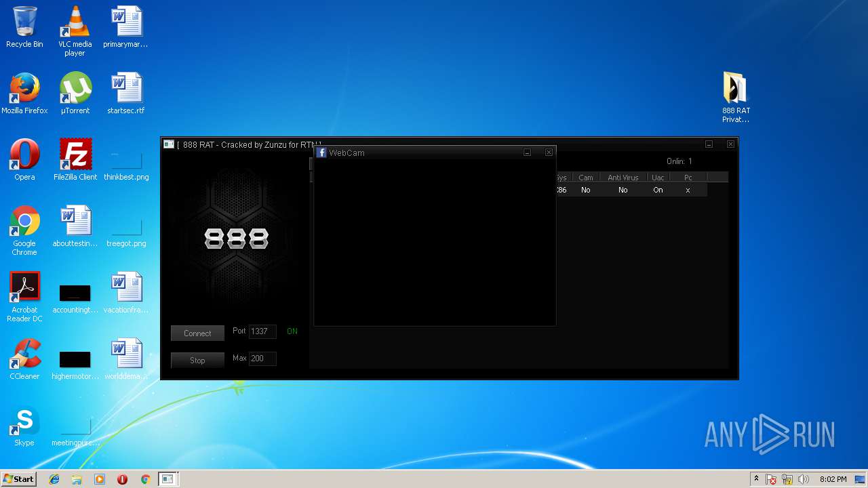Launch CCleaner desktop shortcut
The image size is (868, 488).
click(x=24, y=359)
